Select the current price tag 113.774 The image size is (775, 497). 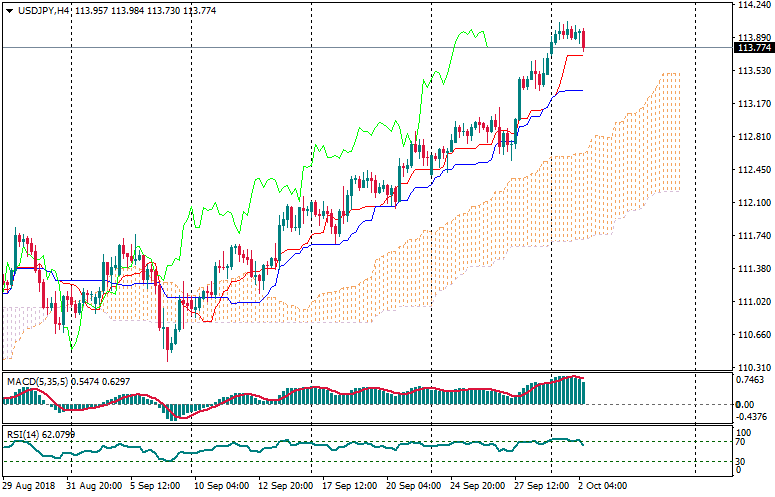(x=753, y=48)
